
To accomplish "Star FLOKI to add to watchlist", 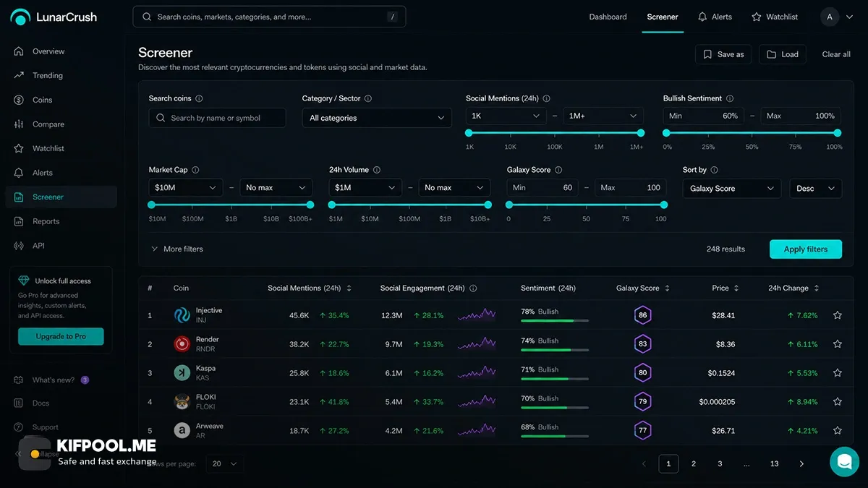I will click(x=837, y=402).
